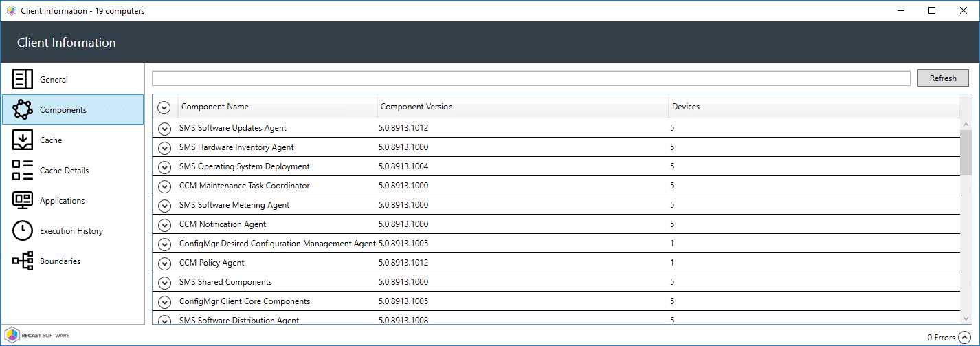Screen dimensions: 980x346
Task: Click the scrollbar down arrow
Action: [x=966, y=318]
